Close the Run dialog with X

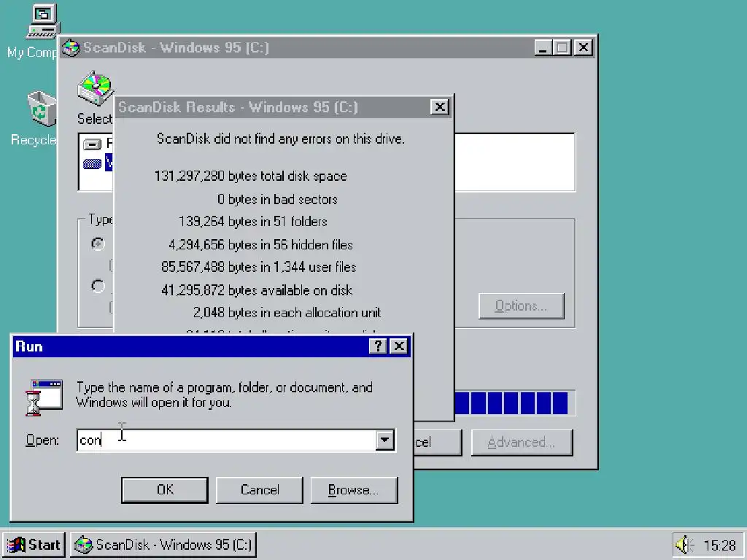click(x=399, y=346)
